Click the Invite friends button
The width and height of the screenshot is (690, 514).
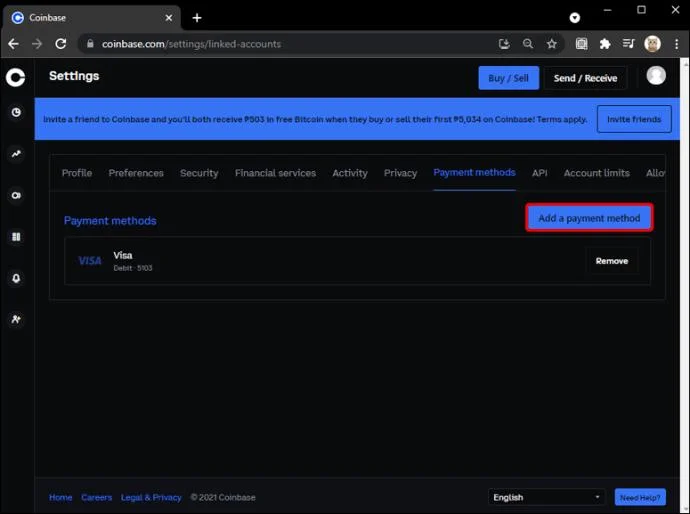click(x=634, y=119)
